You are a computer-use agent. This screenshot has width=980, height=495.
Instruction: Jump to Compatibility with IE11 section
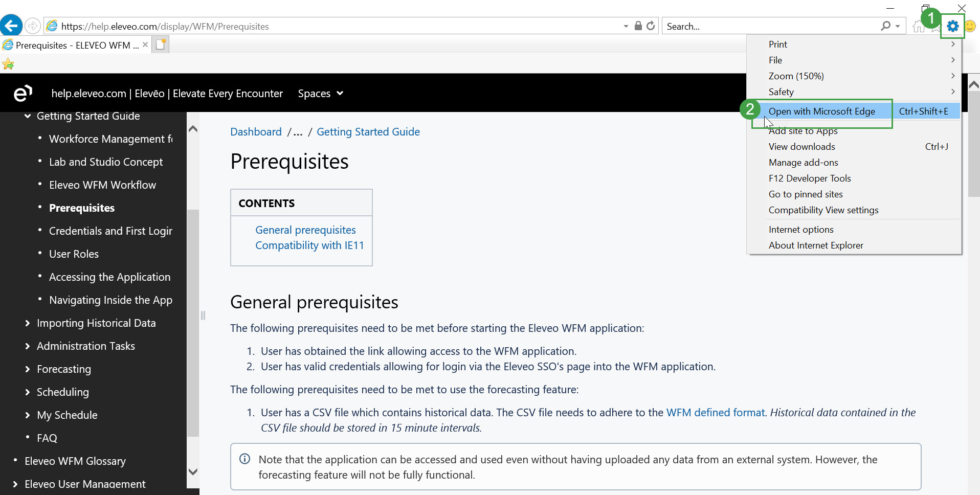(x=309, y=245)
